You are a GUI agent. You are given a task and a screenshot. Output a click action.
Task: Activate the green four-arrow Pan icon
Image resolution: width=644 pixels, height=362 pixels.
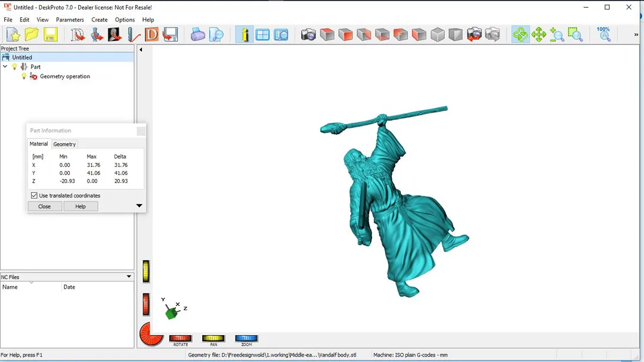point(538,35)
